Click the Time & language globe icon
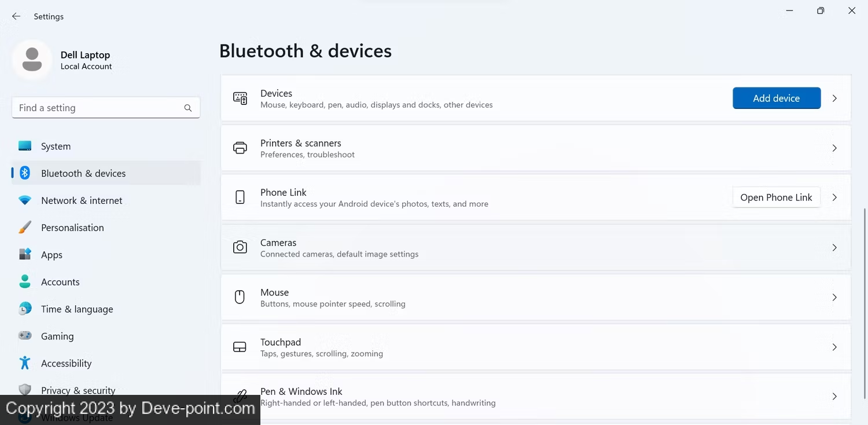Image resolution: width=868 pixels, height=425 pixels. tap(25, 309)
